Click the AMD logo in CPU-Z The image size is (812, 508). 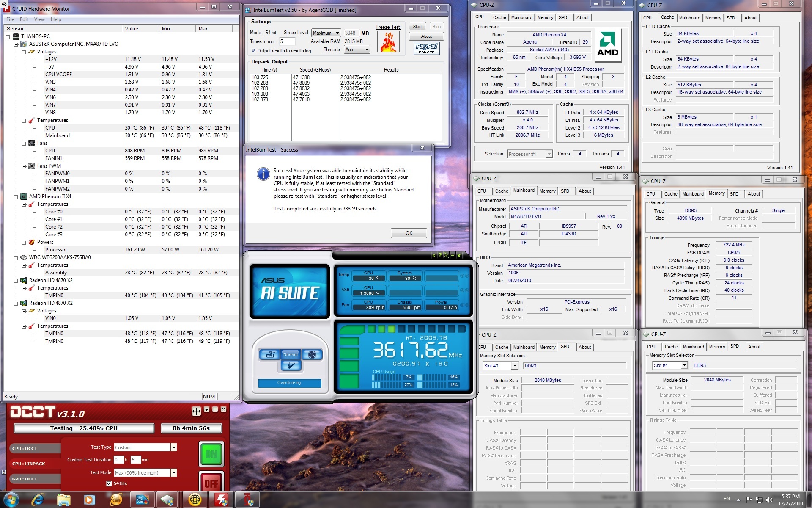(x=608, y=45)
